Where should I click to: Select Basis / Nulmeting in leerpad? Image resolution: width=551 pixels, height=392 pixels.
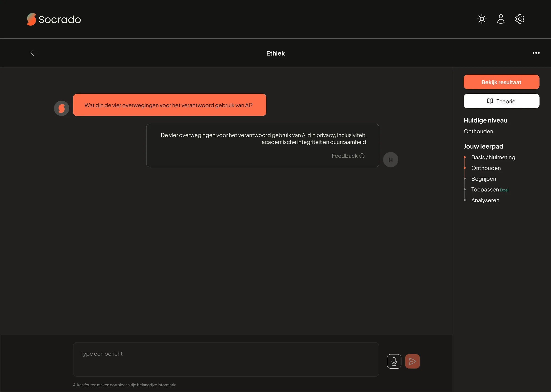[493, 157]
